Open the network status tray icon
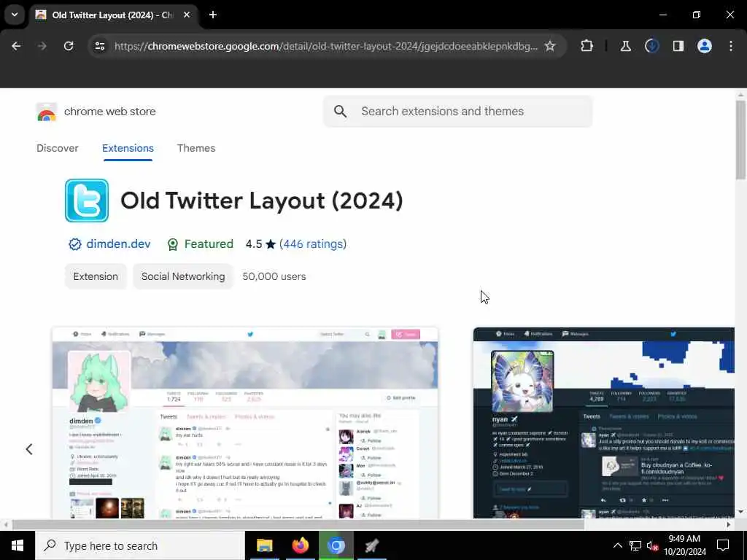747x560 pixels. coord(635,545)
